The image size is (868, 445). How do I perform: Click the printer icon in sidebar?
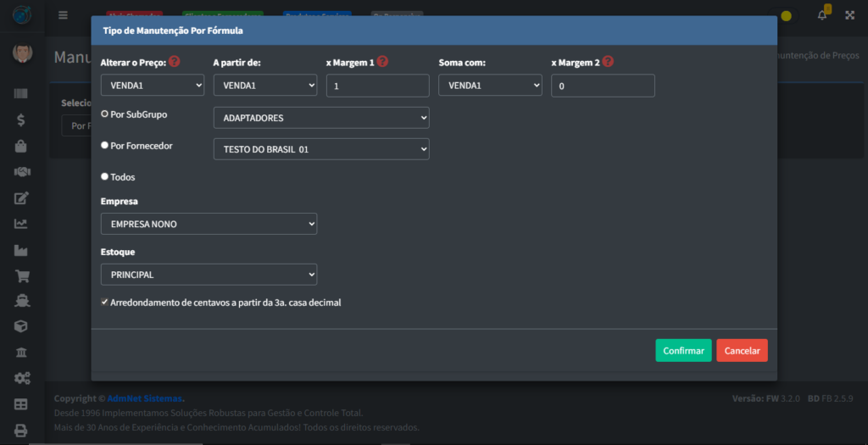(21, 430)
